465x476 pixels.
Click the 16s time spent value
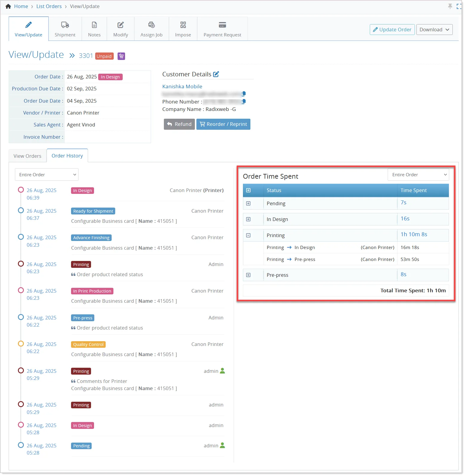(x=405, y=219)
